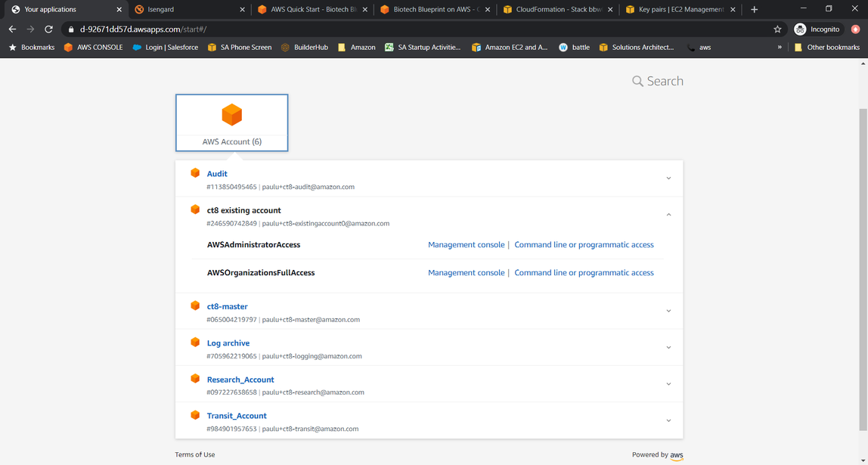Go back with the browser back arrow
Viewport: 868px width, 465px height.
13,29
